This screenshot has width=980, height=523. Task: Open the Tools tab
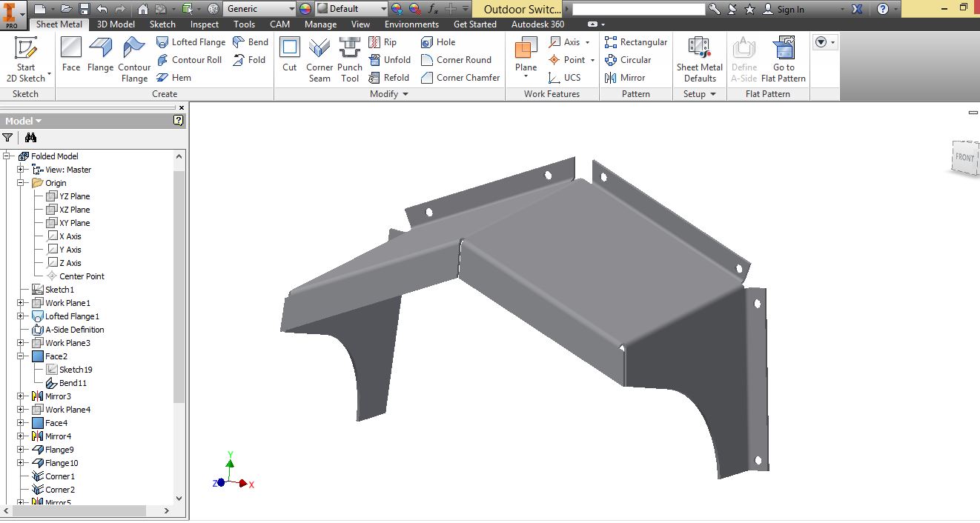tap(245, 24)
